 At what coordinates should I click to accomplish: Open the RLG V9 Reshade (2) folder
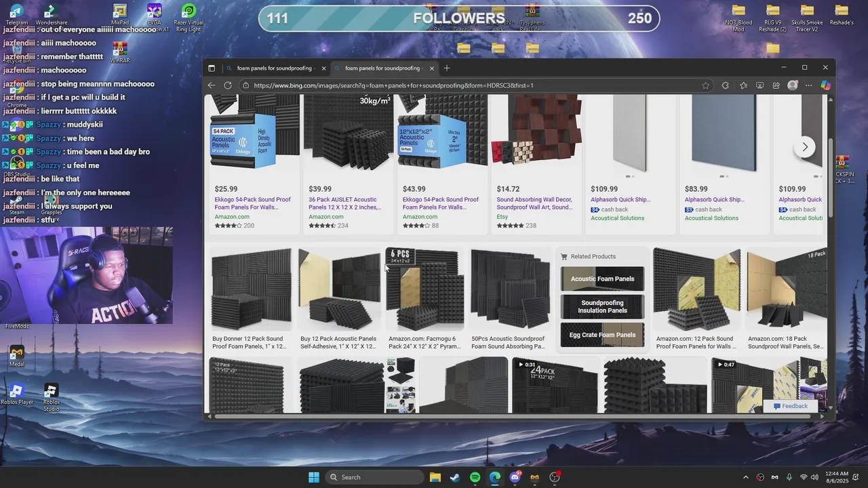[x=773, y=18]
